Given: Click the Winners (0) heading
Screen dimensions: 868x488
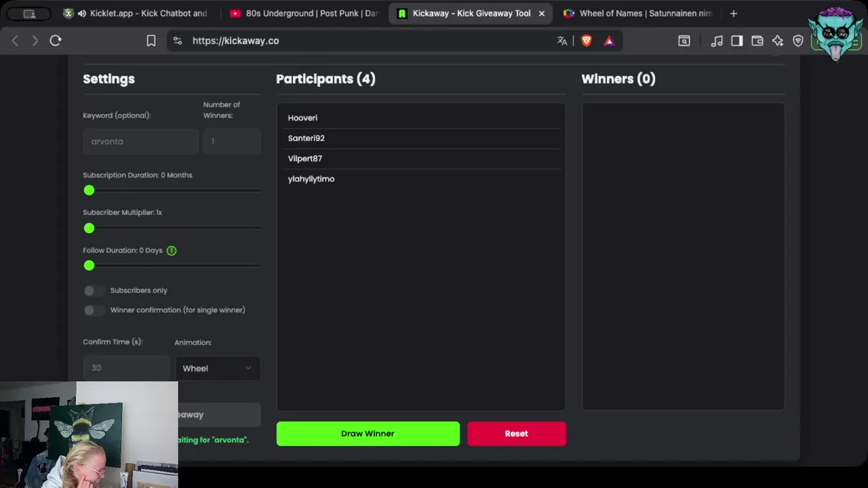Looking at the screenshot, I should (618, 79).
